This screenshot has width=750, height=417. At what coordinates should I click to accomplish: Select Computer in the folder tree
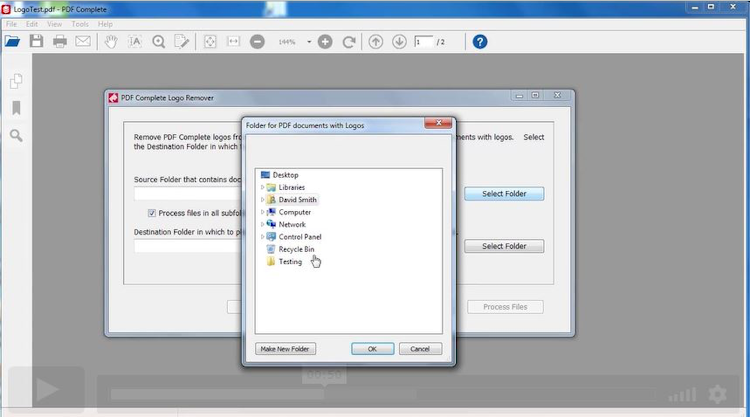click(x=295, y=212)
